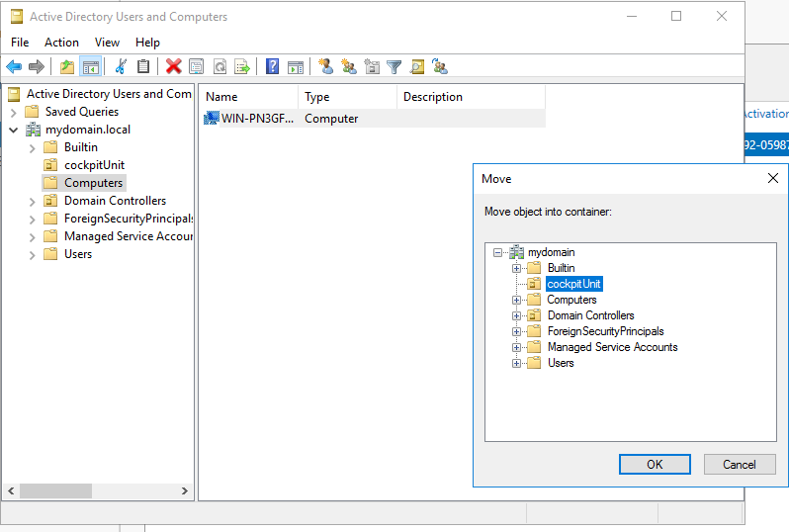Refresh the view with the Refresh icon
This screenshot has width=789, height=532.
219,66
